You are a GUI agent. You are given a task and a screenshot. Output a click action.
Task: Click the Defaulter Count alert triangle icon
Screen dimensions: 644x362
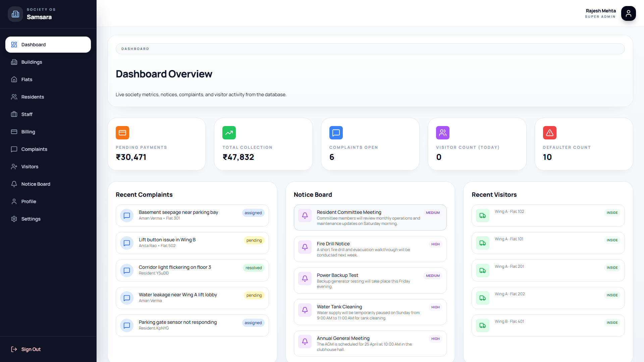click(549, 132)
